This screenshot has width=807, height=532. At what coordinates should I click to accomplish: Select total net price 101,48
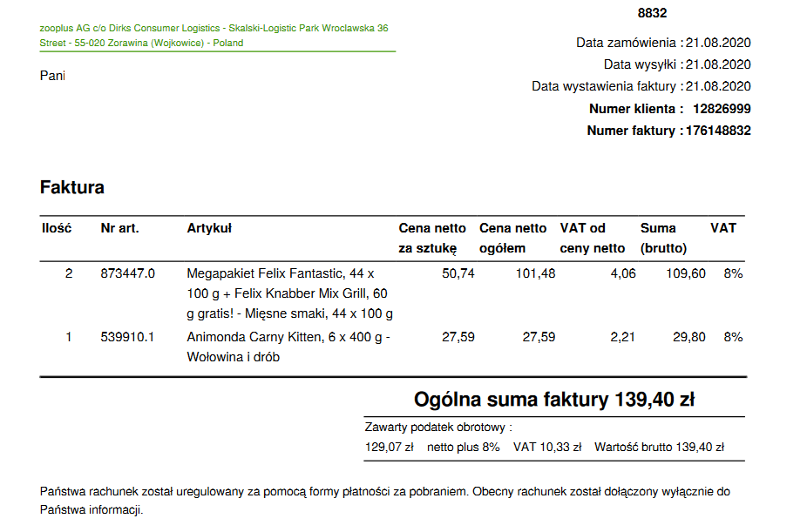(536, 273)
